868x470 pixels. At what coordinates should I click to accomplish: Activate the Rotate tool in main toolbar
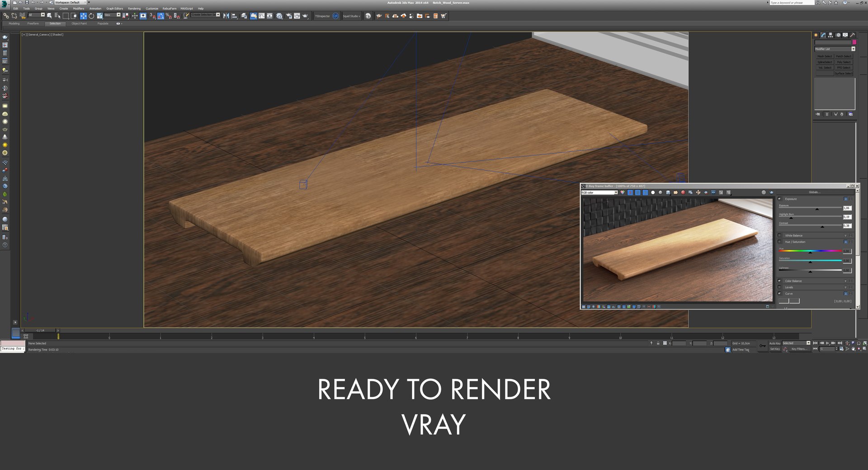click(x=91, y=16)
